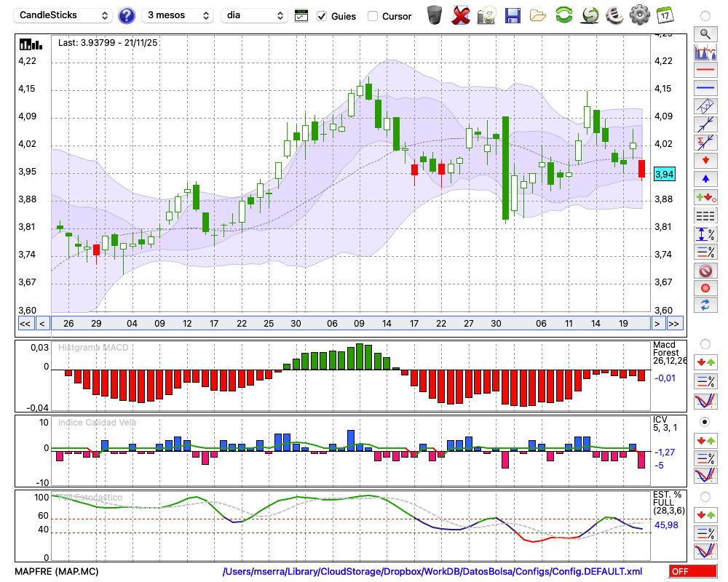Screen dimensions: 728x582
Task: Open the CandleSticks chart type dropdown
Action: point(64,15)
